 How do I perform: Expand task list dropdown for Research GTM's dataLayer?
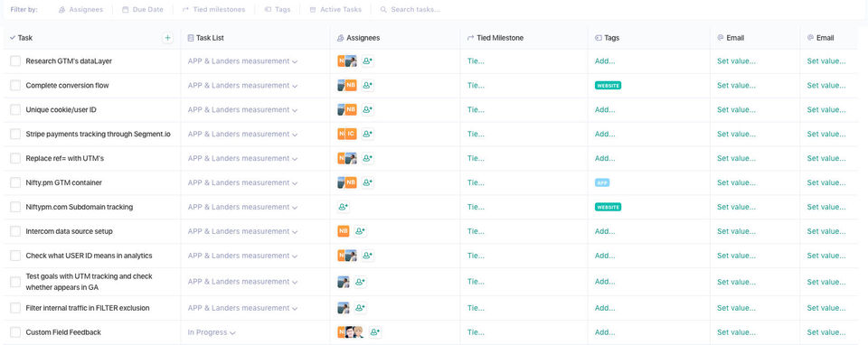[242, 61]
